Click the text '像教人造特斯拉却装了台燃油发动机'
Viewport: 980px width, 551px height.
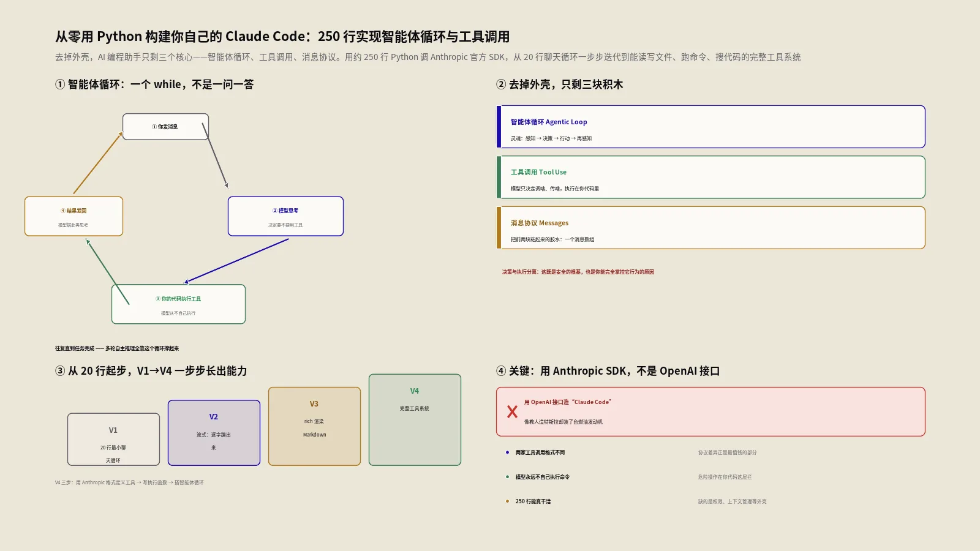tap(563, 422)
